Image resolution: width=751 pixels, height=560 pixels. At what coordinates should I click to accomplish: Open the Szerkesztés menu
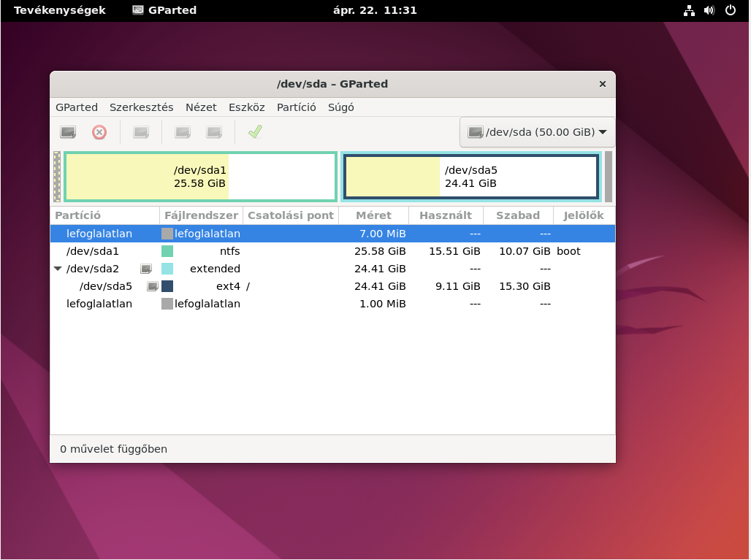141,107
